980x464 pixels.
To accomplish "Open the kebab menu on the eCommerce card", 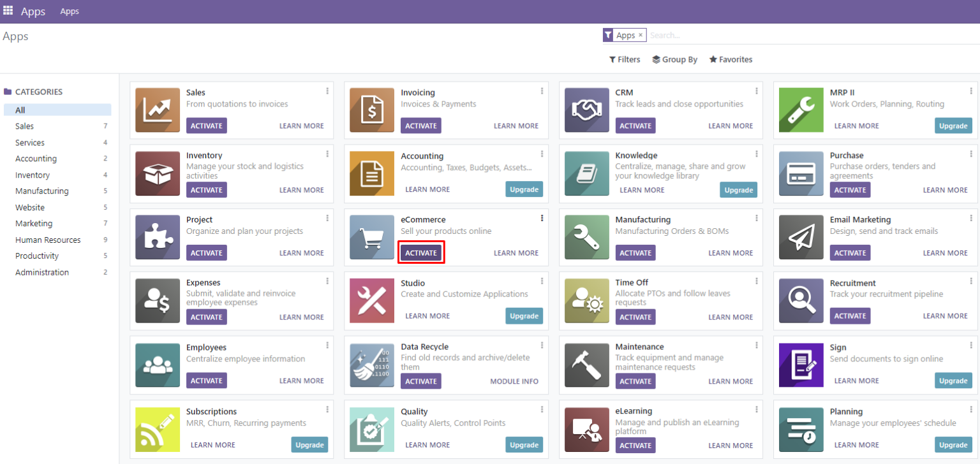I will [x=542, y=218].
